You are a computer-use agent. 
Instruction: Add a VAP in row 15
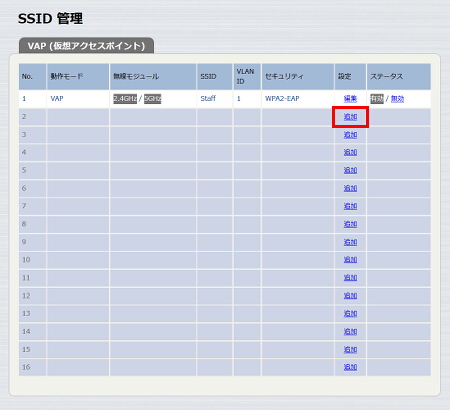350,349
